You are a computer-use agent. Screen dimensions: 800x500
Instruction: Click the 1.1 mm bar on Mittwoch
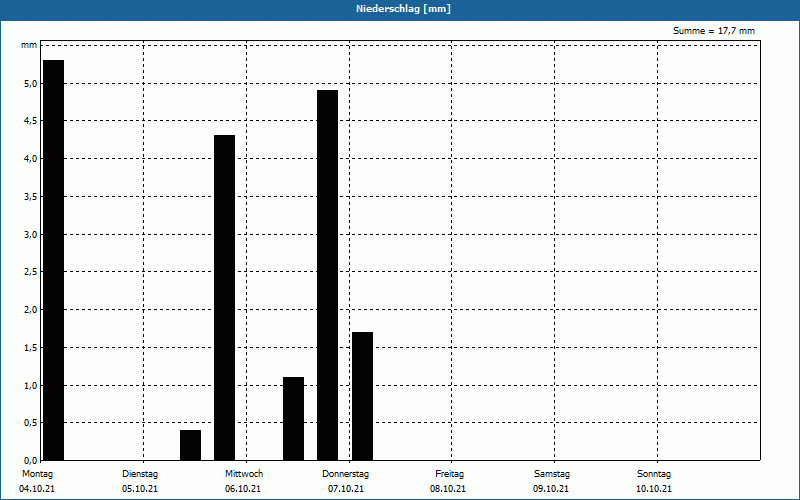point(293,418)
